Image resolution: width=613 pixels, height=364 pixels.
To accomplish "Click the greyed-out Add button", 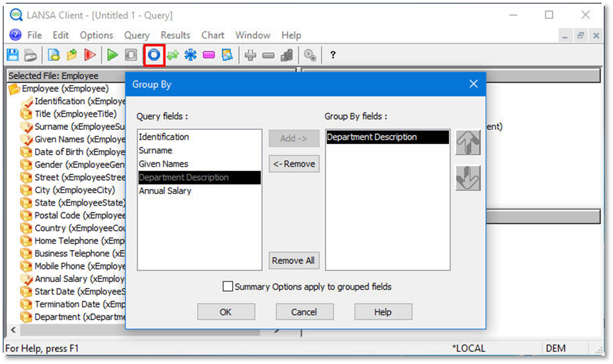I will tap(294, 138).
